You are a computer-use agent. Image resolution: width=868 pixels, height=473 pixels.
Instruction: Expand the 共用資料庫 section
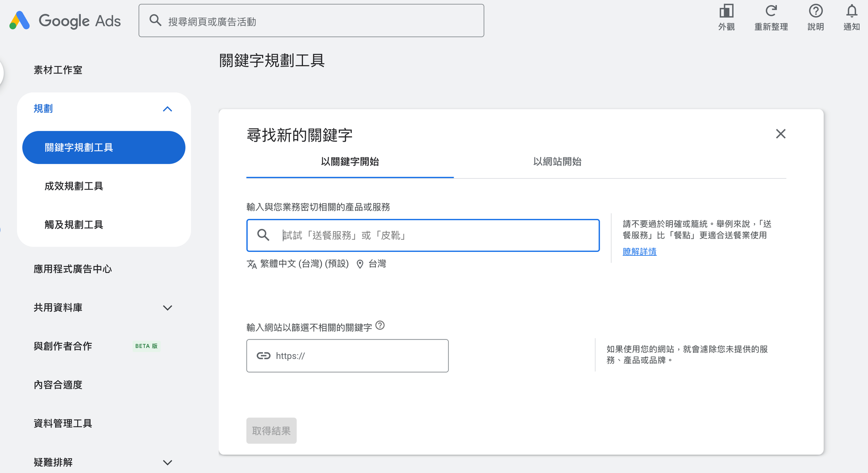168,308
